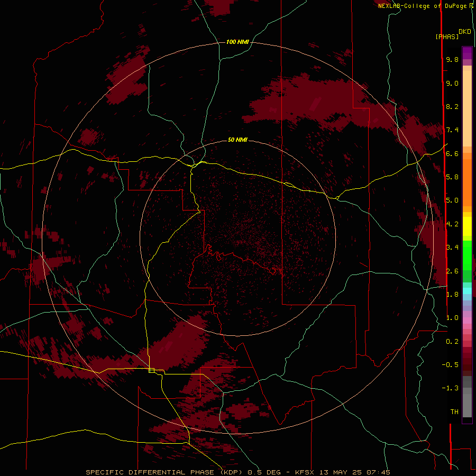The width and height of the screenshot is (476, 476).
Task: Click the 9.0 value on color scale
Action: point(452,83)
